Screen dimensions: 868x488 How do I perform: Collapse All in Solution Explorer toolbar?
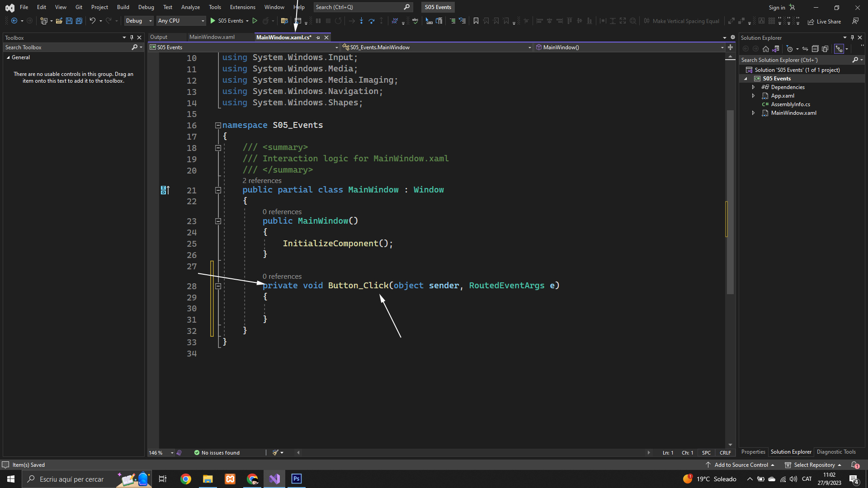pyautogui.click(x=815, y=49)
